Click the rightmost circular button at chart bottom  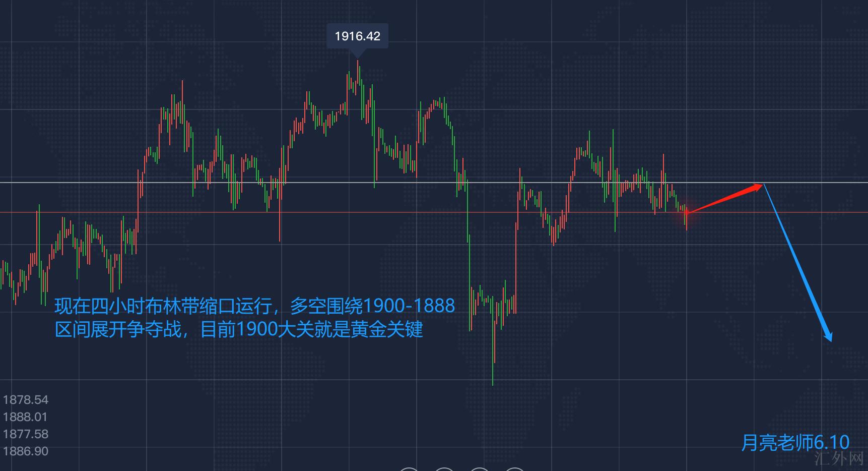(514, 469)
